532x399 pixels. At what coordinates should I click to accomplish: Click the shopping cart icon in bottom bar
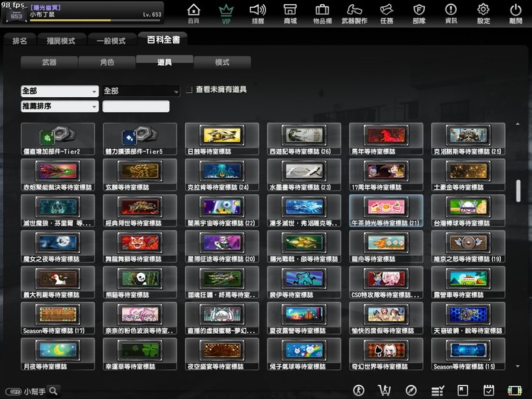[x=384, y=390]
